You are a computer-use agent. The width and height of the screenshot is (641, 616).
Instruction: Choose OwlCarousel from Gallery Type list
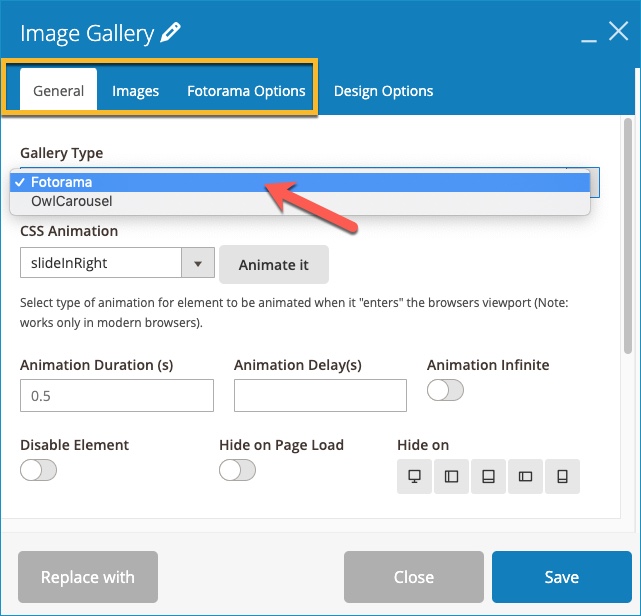coord(300,201)
